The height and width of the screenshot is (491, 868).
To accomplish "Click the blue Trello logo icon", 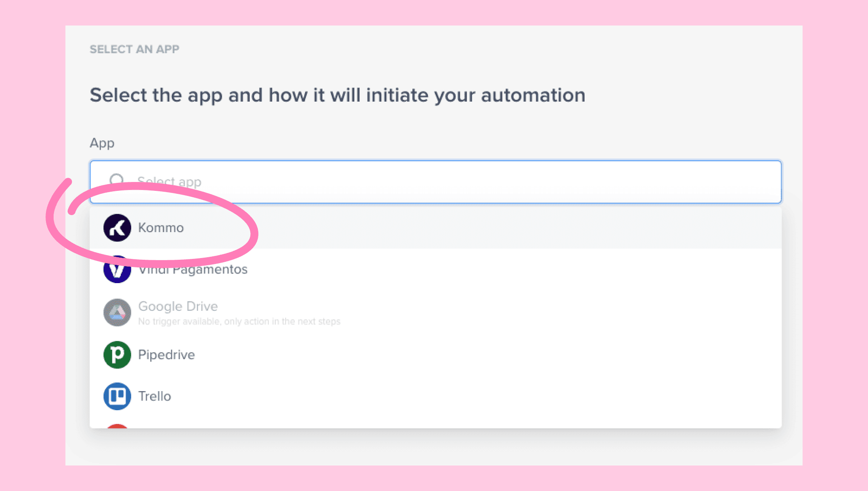I will [117, 396].
